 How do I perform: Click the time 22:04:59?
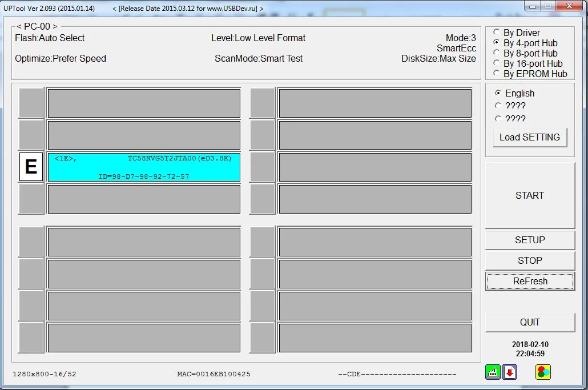[530, 353]
